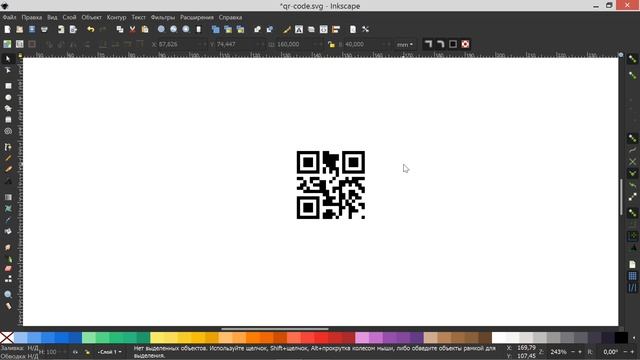Pick the white palette swatch
Viewport: 640px width, 360px height.
pyautogui.click(x=498, y=338)
